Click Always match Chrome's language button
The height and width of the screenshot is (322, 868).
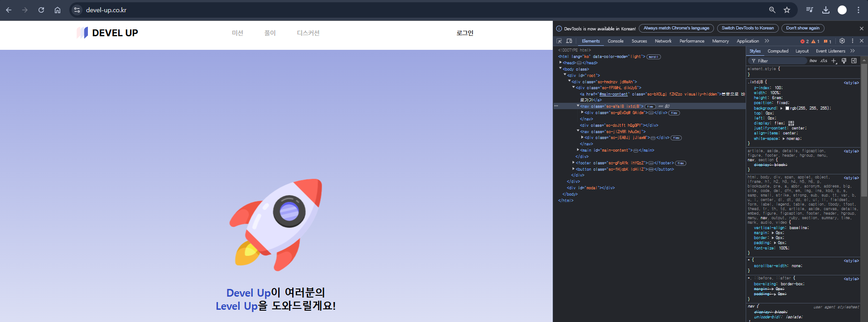click(x=676, y=28)
